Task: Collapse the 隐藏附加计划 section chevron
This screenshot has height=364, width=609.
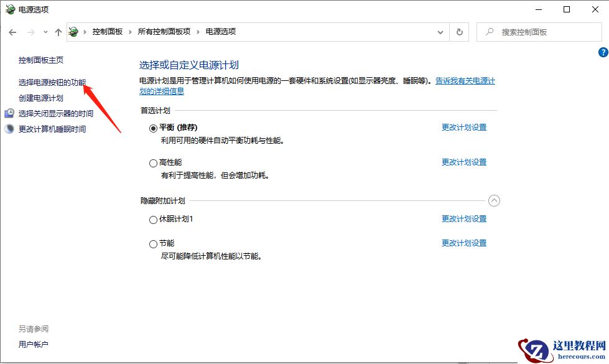Action: 495,200
